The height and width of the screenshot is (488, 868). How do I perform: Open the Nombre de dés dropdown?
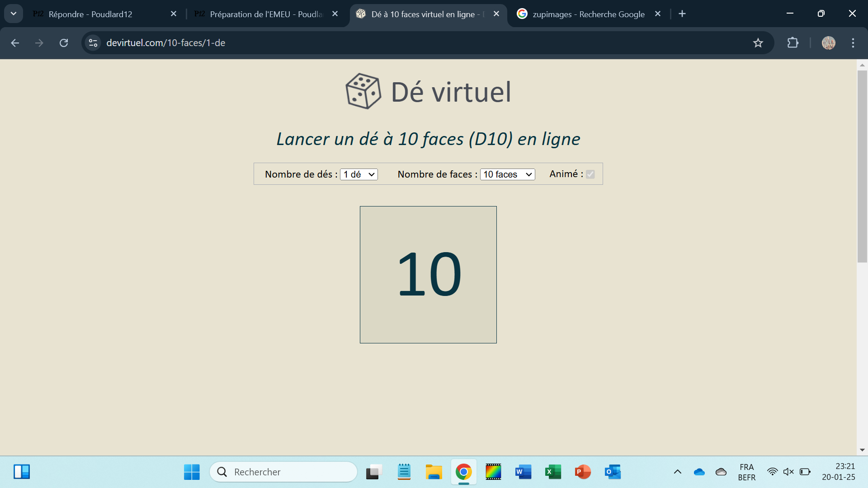click(359, 174)
